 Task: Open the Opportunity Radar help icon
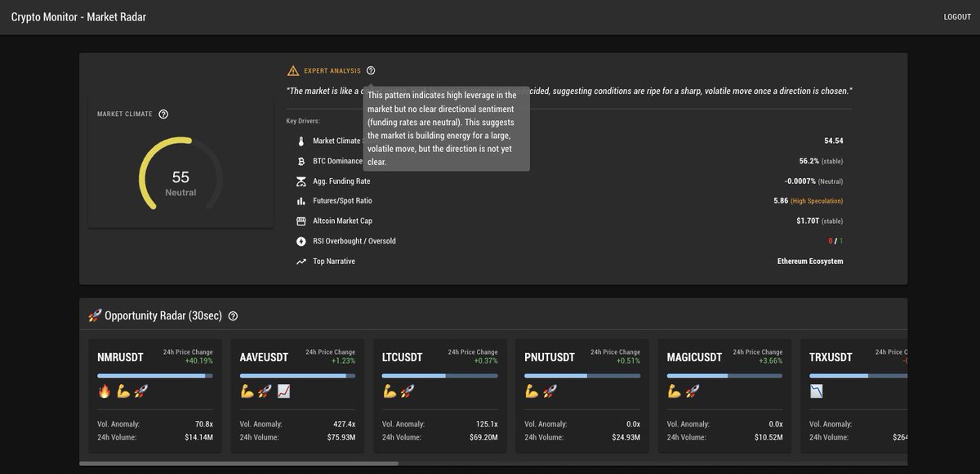[x=233, y=316]
